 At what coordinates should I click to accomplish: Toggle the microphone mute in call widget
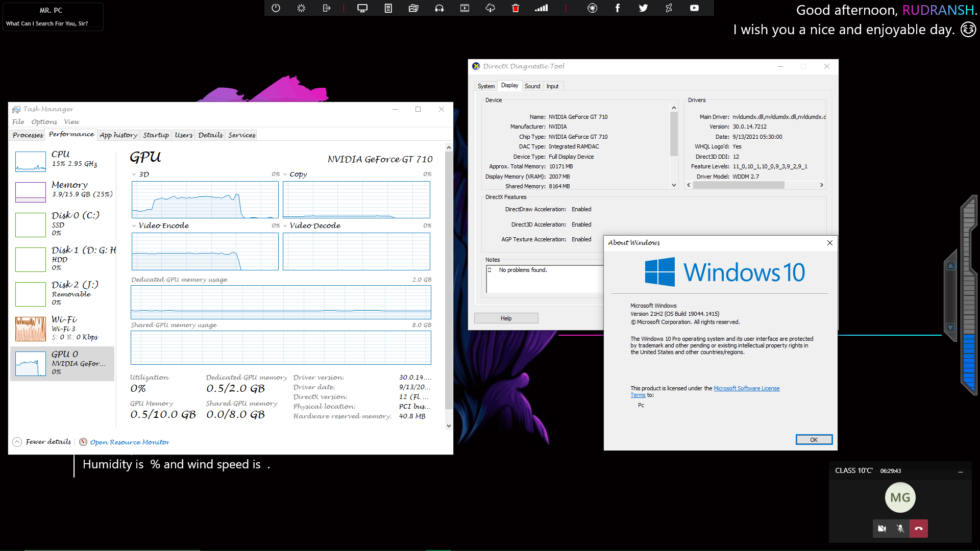[x=900, y=529]
